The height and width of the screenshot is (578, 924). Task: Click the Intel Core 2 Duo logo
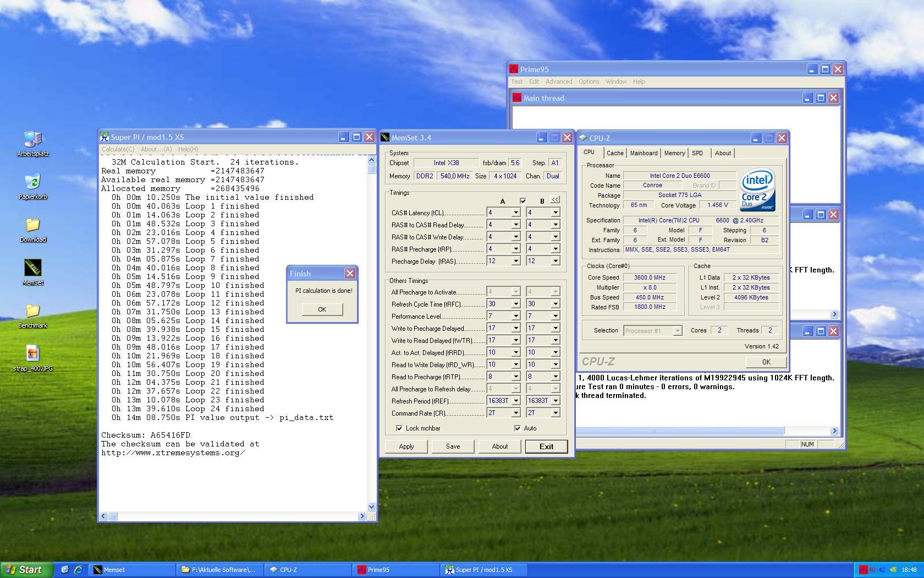pos(758,190)
